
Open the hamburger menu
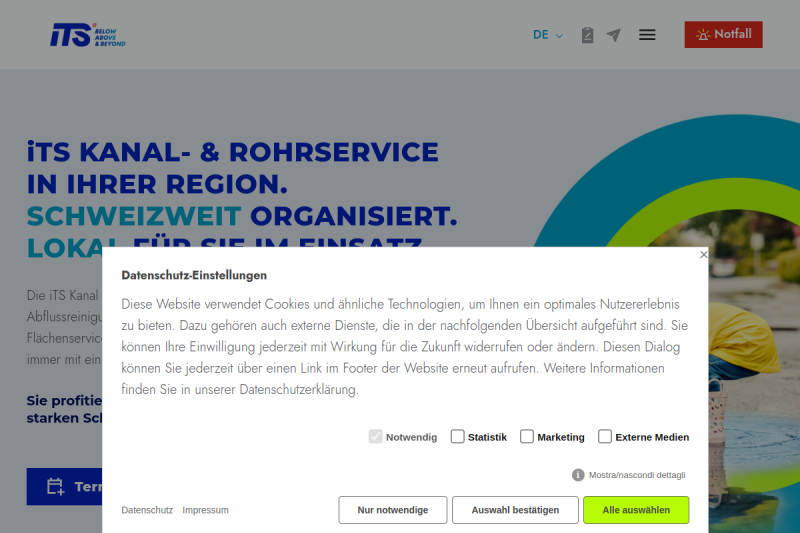tap(647, 35)
